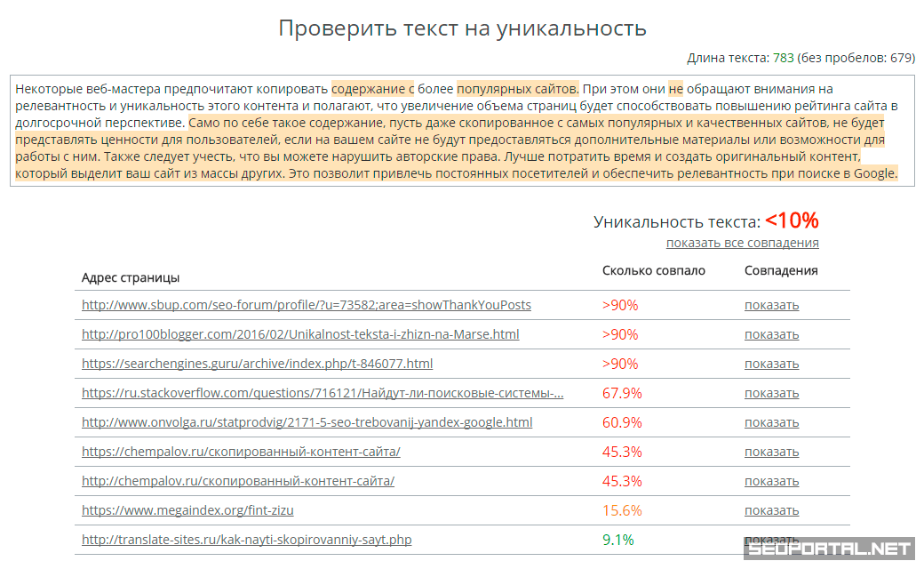The image size is (924, 569).
Task: Click the 'Сколько совпало' column header
Action: pos(653,270)
